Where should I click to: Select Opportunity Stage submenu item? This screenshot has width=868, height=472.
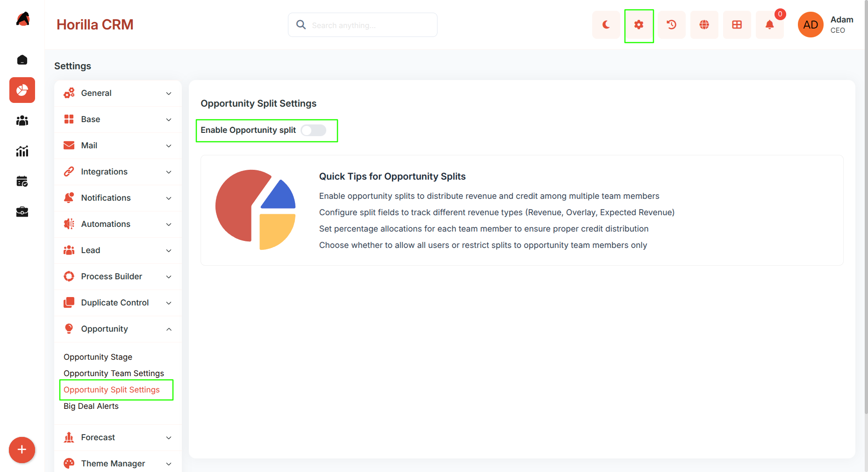(98, 357)
